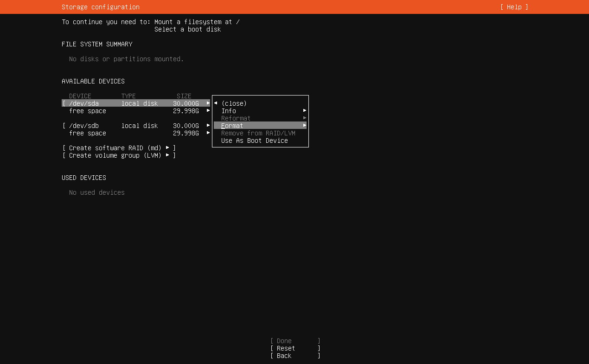Open free space entry under /dev/sdb
Screen dimensions: 589x364
pyautogui.click(x=88, y=133)
